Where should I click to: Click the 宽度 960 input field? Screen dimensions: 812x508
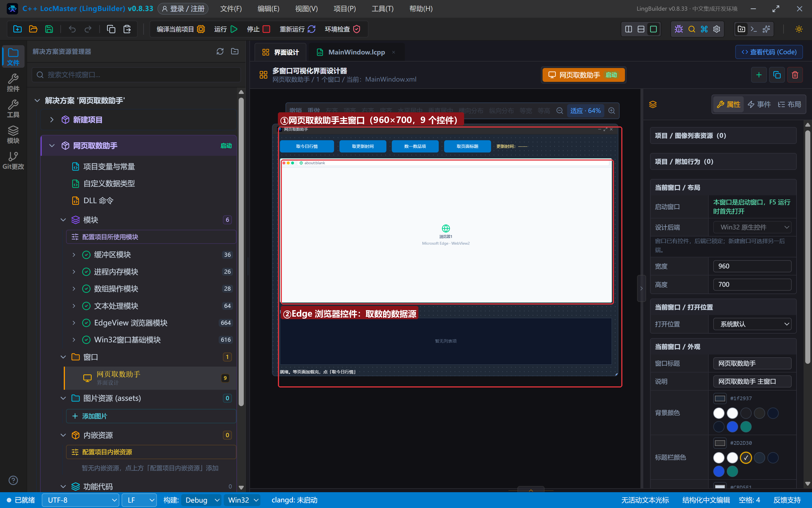752,266
